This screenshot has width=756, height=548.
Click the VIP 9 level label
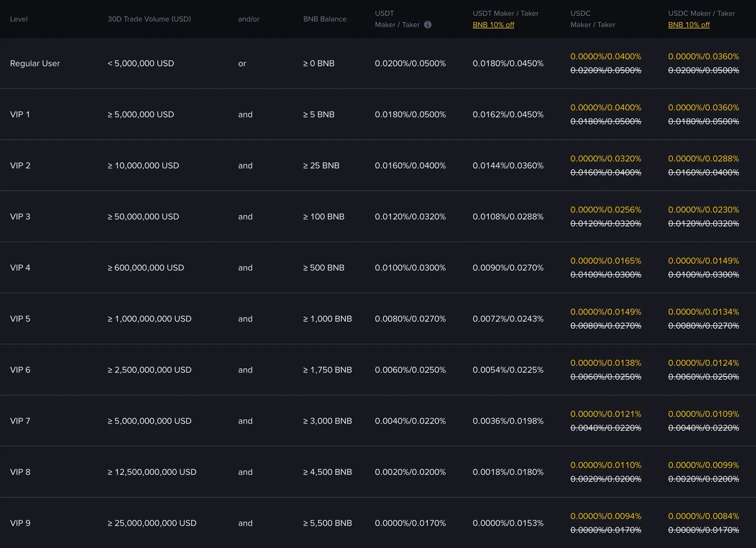point(20,523)
